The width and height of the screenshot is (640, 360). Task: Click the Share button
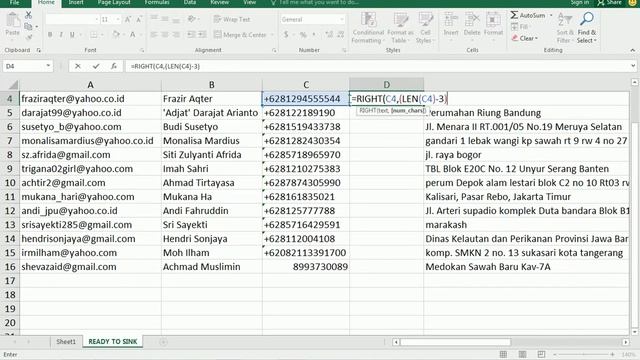[x=609, y=2]
